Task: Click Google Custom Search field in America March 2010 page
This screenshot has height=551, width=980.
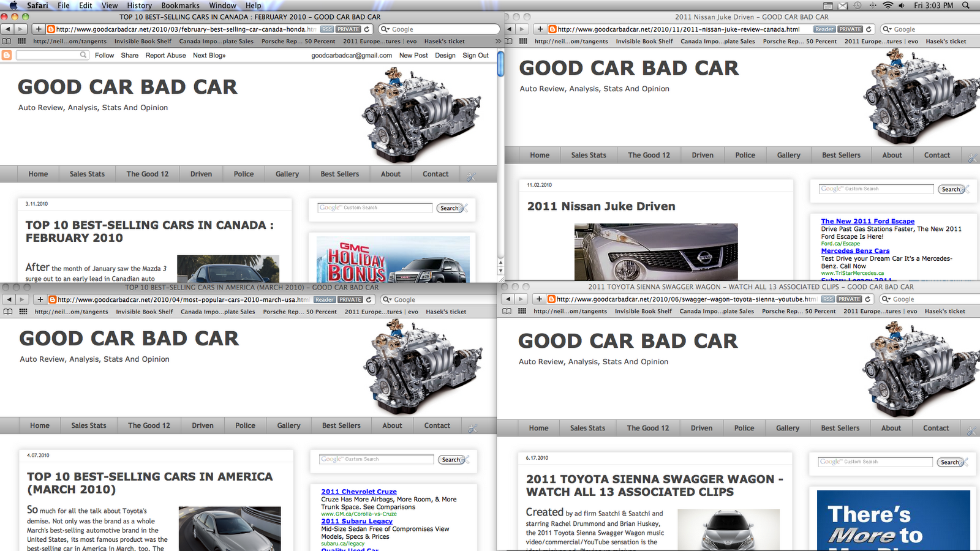Action: [376, 459]
